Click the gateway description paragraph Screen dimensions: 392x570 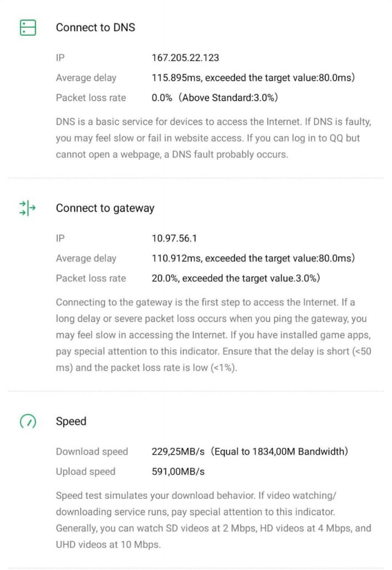click(x=214, y=335)
